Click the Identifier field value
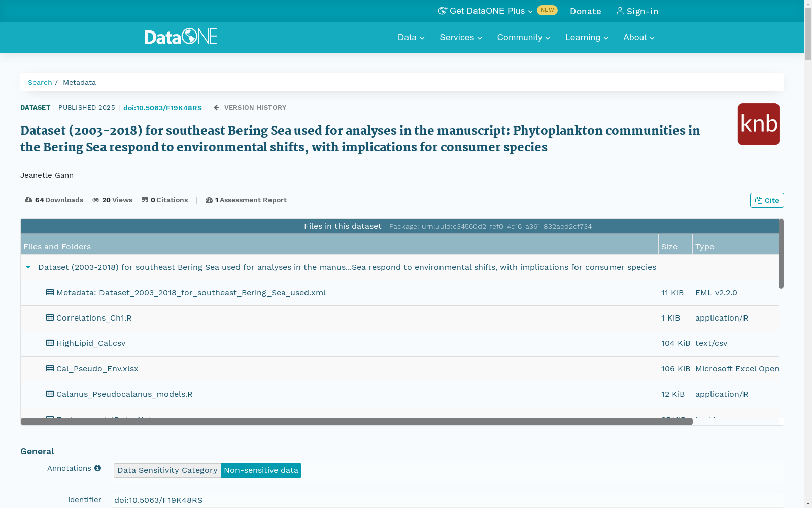Viewport: 812px width, 508px height. (448, 500)
